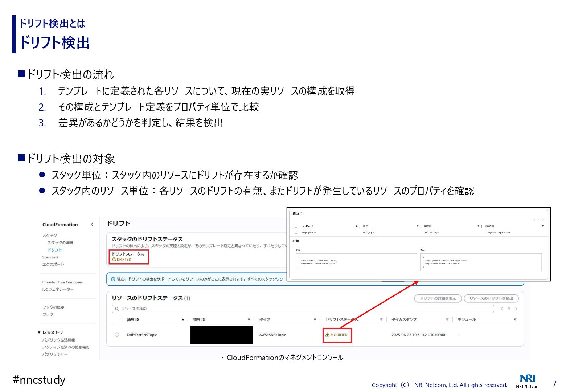The height and width of the screenshot is (392, 566).
Task: Open パブリック拡張機能 in the sidebar
Action: point(58,340)
